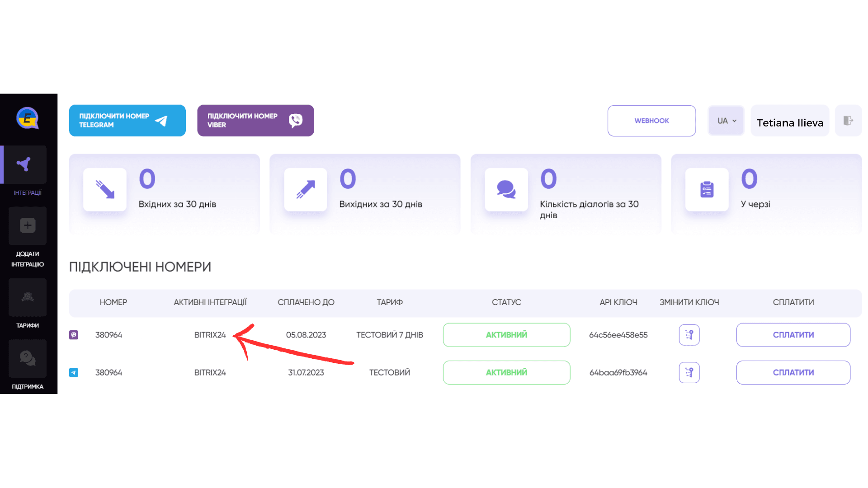Click the Номер column header
Image resolution: width=868 pixels, height=488 pixels.
tap(113, 302)
